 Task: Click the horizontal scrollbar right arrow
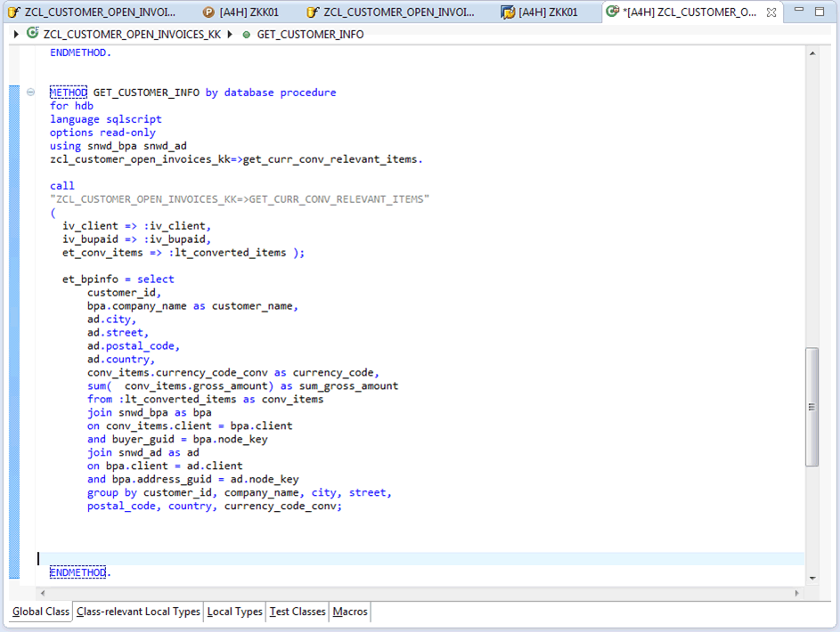coord(797,592)
